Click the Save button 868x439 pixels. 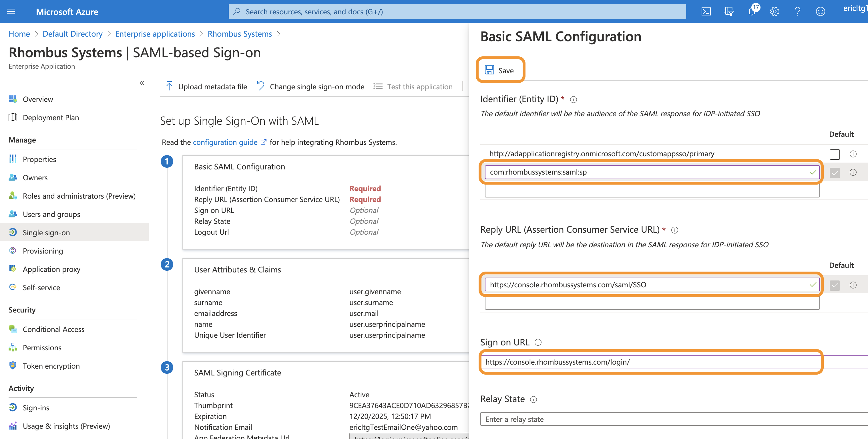click(x=500, y=70)
